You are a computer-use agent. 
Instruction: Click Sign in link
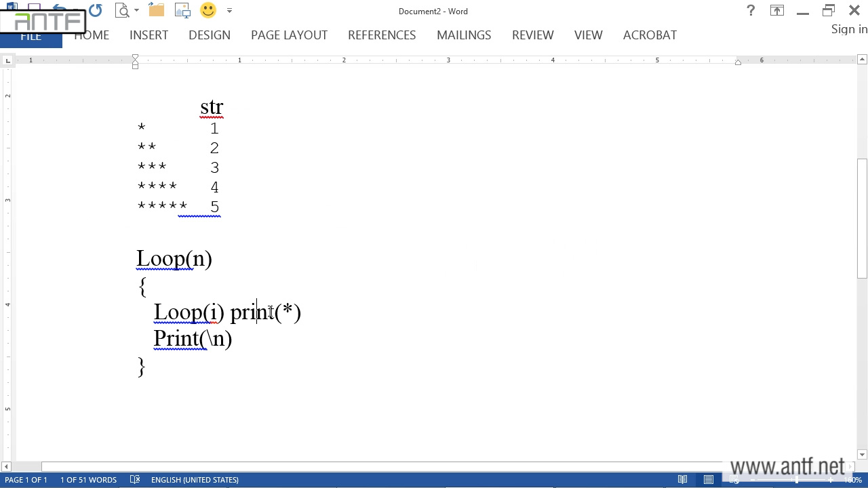pyautogui.click(x=849, y=29)
